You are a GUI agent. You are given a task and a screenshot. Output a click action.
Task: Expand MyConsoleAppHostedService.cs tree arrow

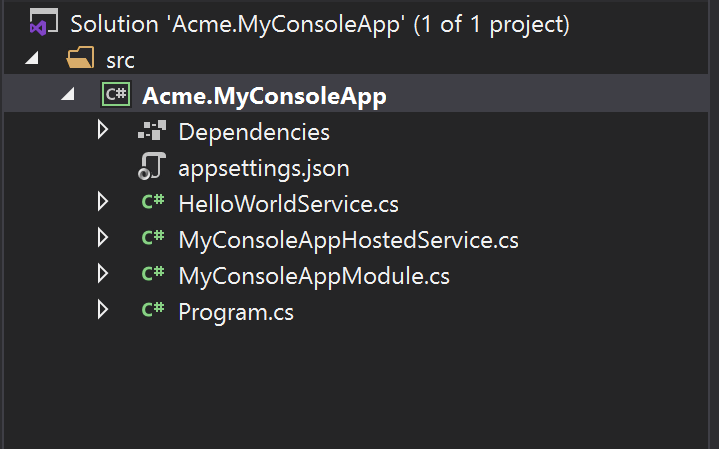[103, 238]
